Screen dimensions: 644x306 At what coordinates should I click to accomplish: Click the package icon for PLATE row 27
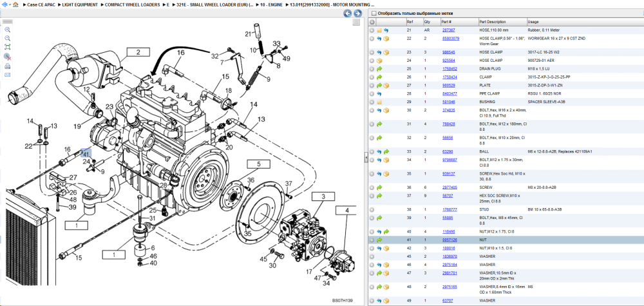386,86
